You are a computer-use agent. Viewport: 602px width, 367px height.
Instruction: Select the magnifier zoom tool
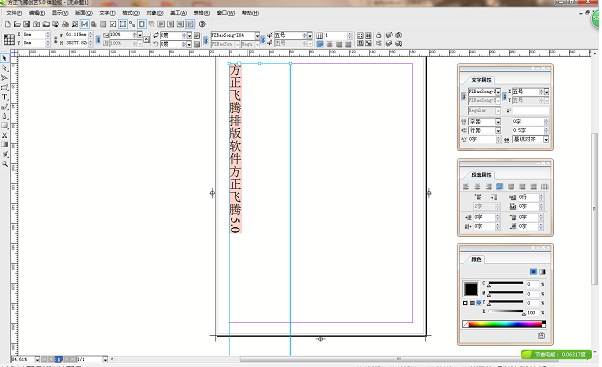5,164
